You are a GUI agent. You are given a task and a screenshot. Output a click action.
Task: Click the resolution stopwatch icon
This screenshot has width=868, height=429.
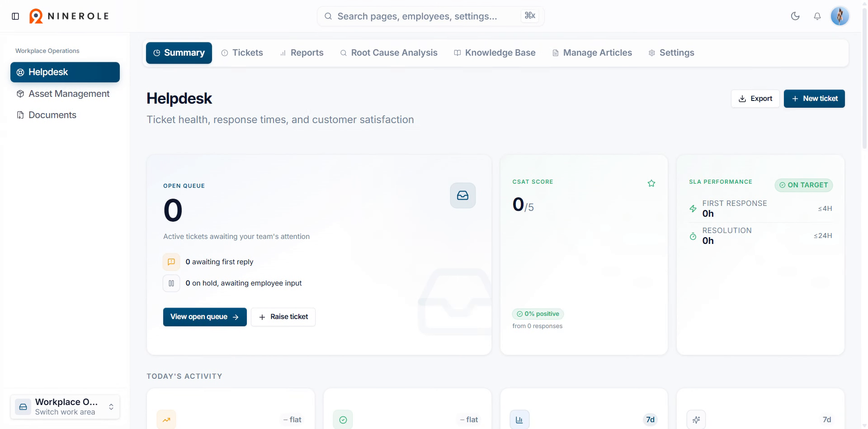[693, 236]
